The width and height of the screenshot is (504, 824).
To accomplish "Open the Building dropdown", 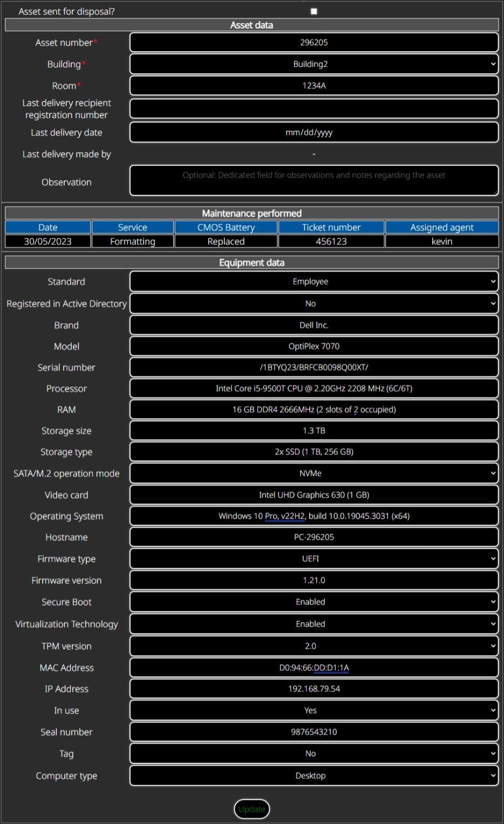I will pos(314,64).
